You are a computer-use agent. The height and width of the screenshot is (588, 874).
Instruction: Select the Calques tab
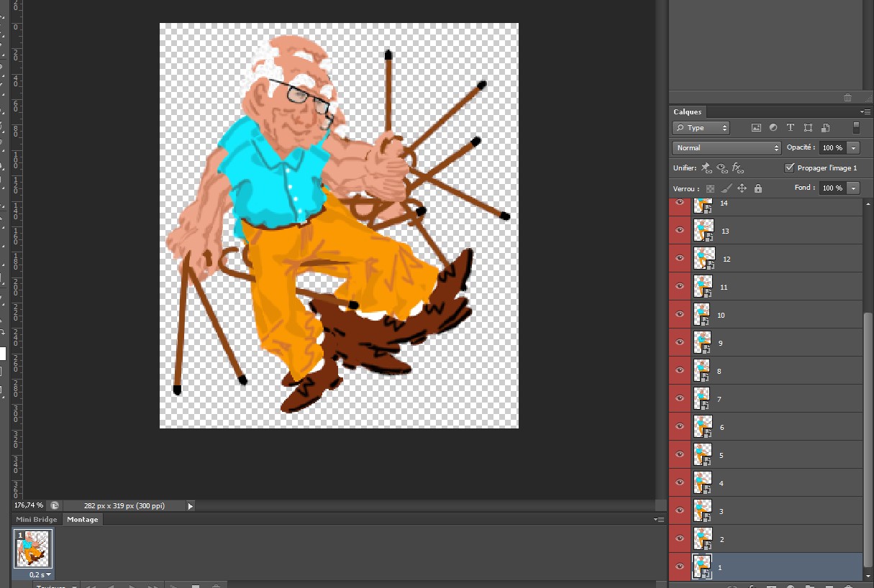[x=688, y=112]
